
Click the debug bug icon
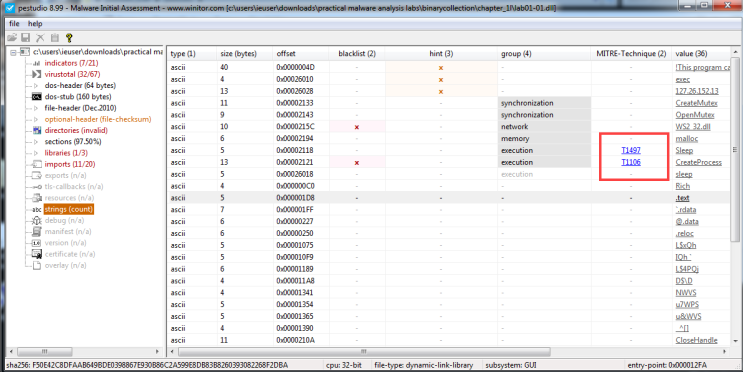click(36, 220)
